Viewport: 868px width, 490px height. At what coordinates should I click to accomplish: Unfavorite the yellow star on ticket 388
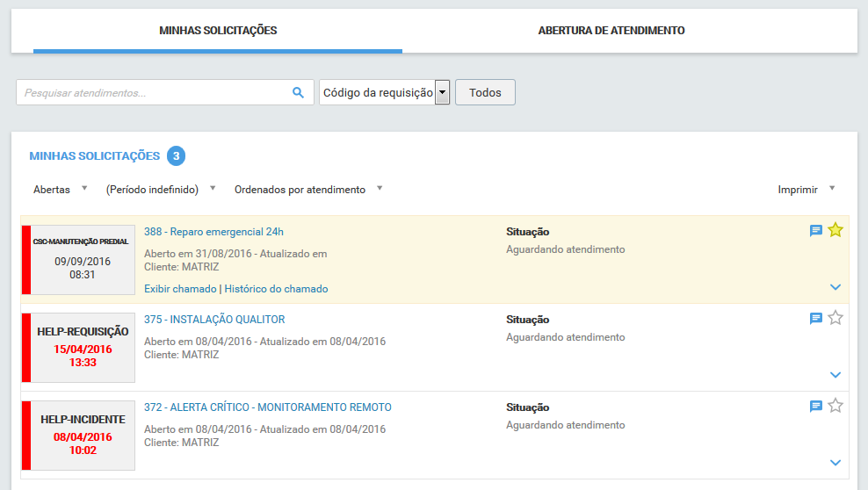(x=835, y=230)
